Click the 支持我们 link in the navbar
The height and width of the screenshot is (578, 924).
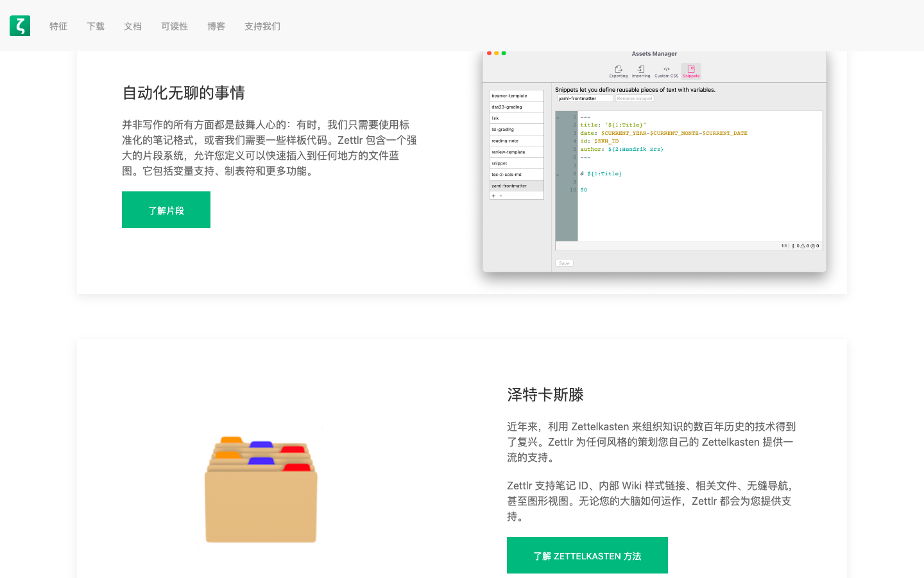pyautogui.click(x=262, y=26)
